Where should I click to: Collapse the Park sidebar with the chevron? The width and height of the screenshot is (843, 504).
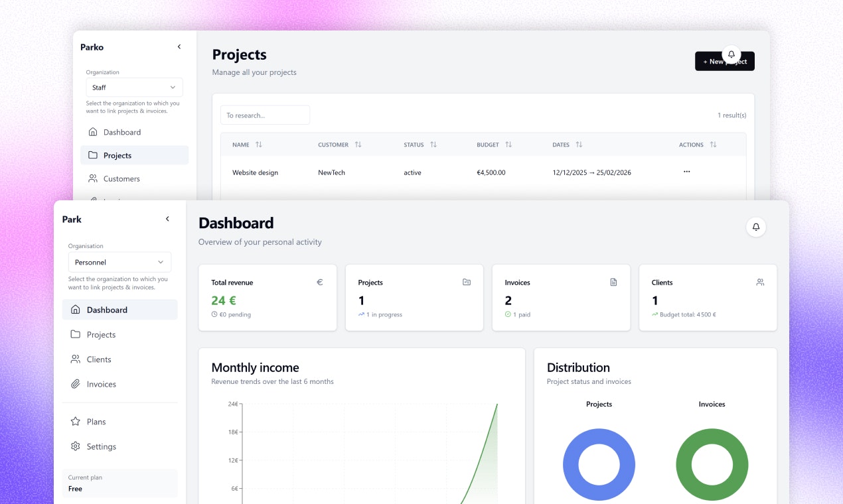(x=167, y=218)
